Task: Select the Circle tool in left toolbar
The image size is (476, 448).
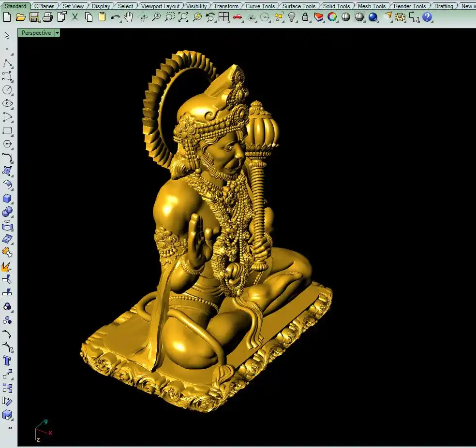Action: 7,90
